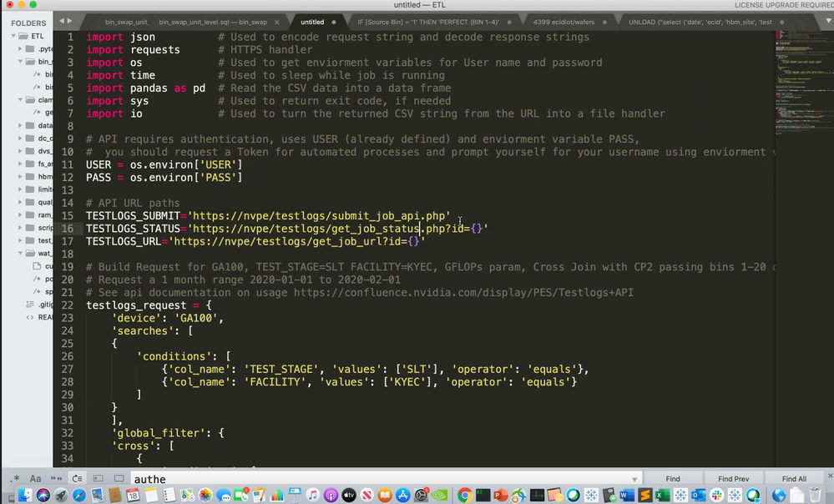Viewport: 834px width, 504px height.
Task: Collapse the ETL root folder
Action: (x=13, y=36)
